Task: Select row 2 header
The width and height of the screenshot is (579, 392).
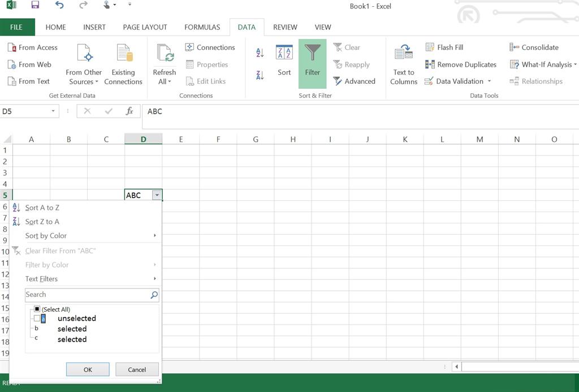Action: pos(5,161)
